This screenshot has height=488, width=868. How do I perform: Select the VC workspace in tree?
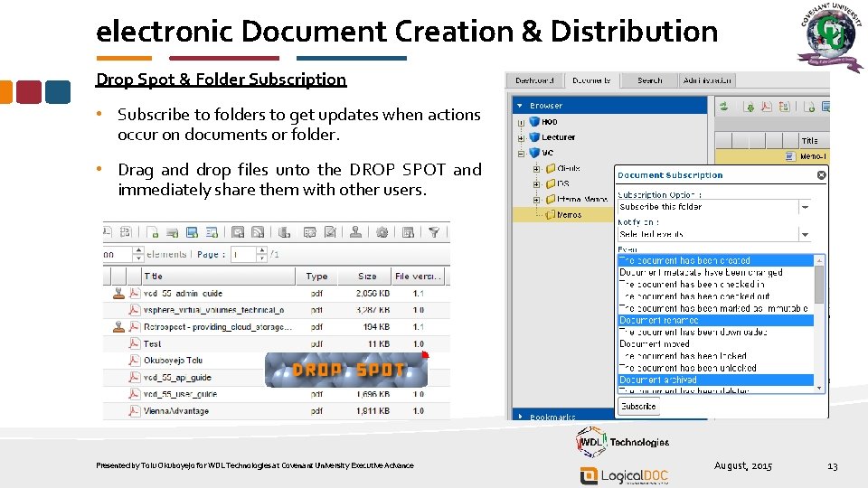(x=547, y=153)
